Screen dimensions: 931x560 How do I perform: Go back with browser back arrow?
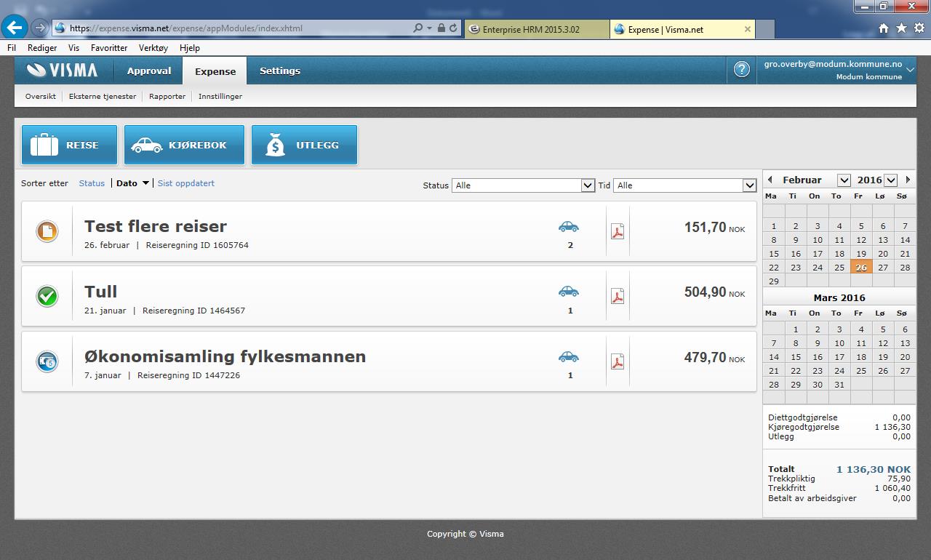click(x=15, y=28)
